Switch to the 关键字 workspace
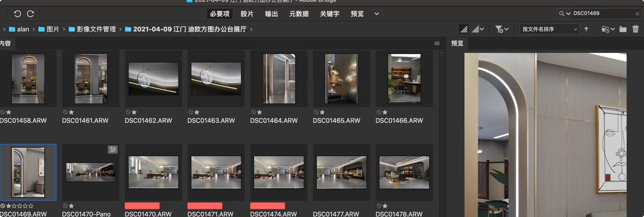This screenshot has height=217, width=644. 329,14
